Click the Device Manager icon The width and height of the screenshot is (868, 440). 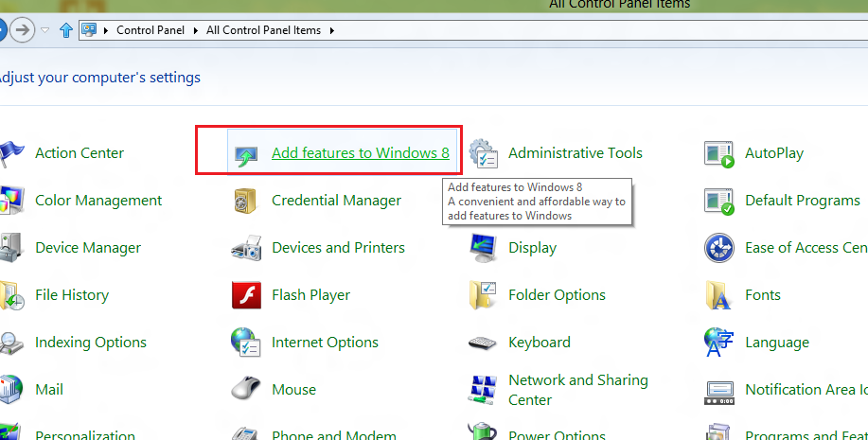(x=11, y=247)
